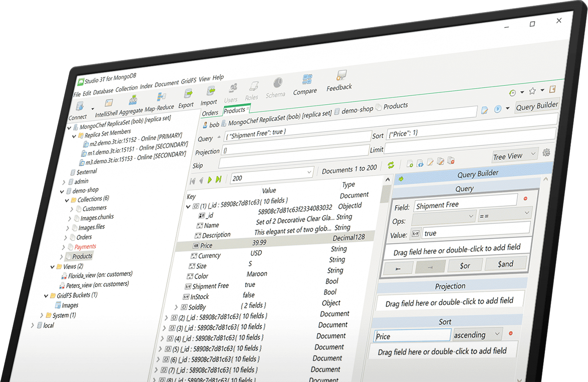Image resolution: width=588 pixels, height=382 pixels.
Task: Click the Price sort field box
Action: (x=412, y=336)
